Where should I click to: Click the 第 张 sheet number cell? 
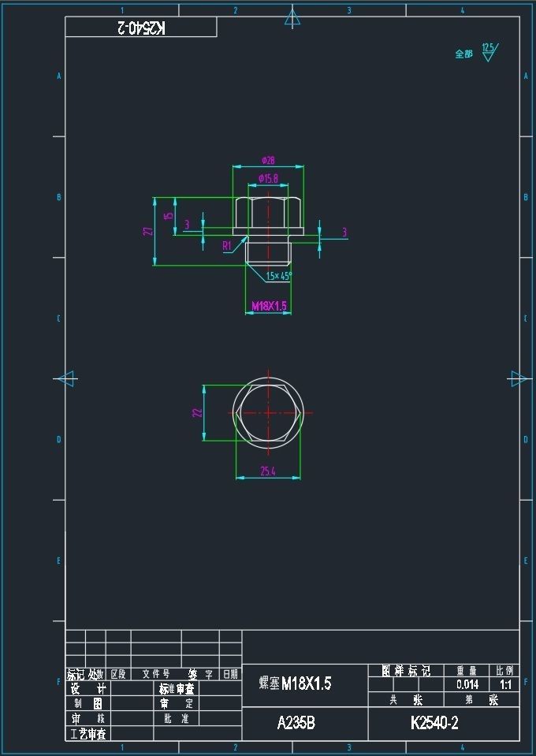click(482, 700)
